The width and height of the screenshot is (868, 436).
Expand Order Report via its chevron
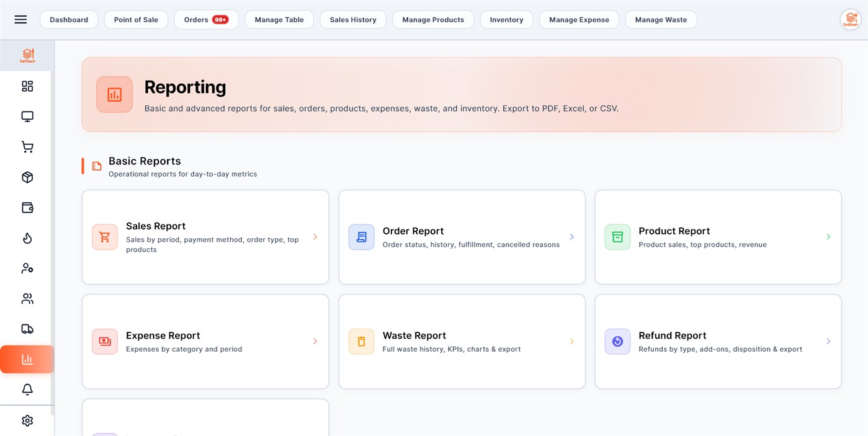(572, 237)
